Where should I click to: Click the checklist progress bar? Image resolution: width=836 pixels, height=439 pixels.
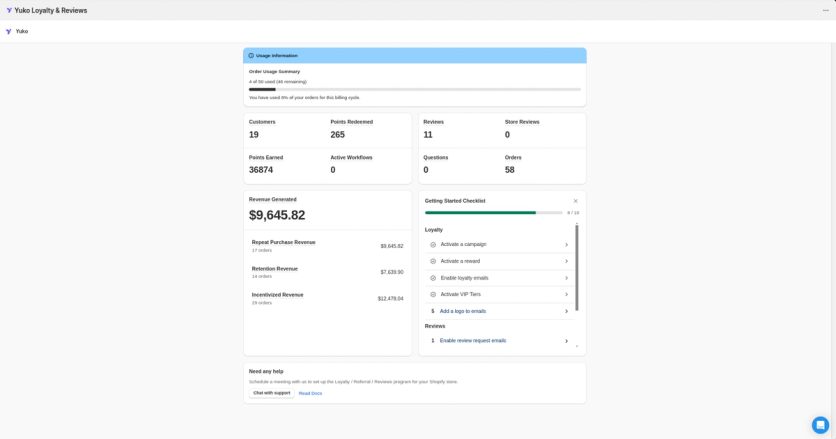click(x=494, y=213)
